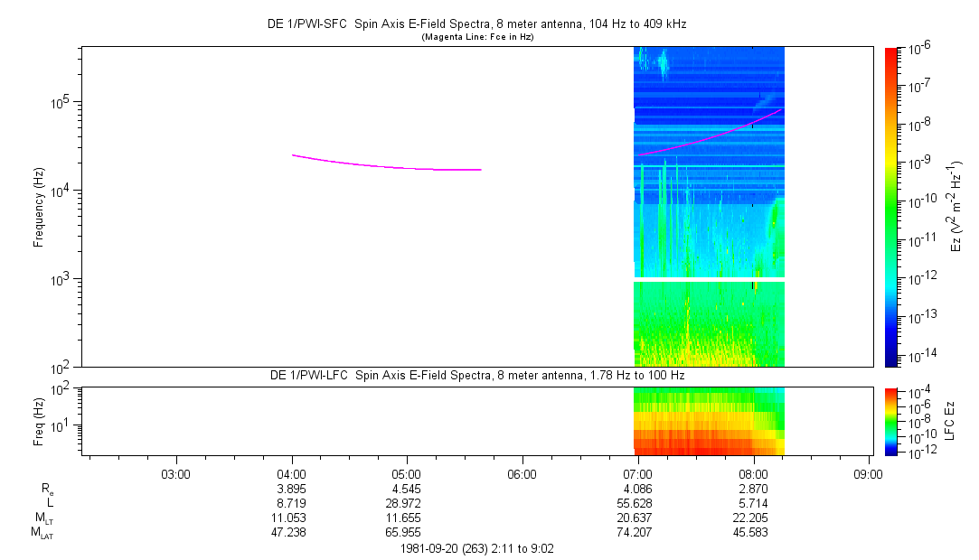Select the magenta Fce line near 05:00
Screen dimensions: 979x560
(x=407, y=168)
